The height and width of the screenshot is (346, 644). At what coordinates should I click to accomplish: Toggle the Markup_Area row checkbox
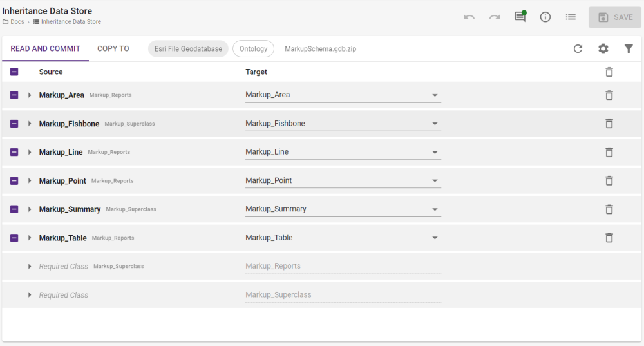click(14, 95)
